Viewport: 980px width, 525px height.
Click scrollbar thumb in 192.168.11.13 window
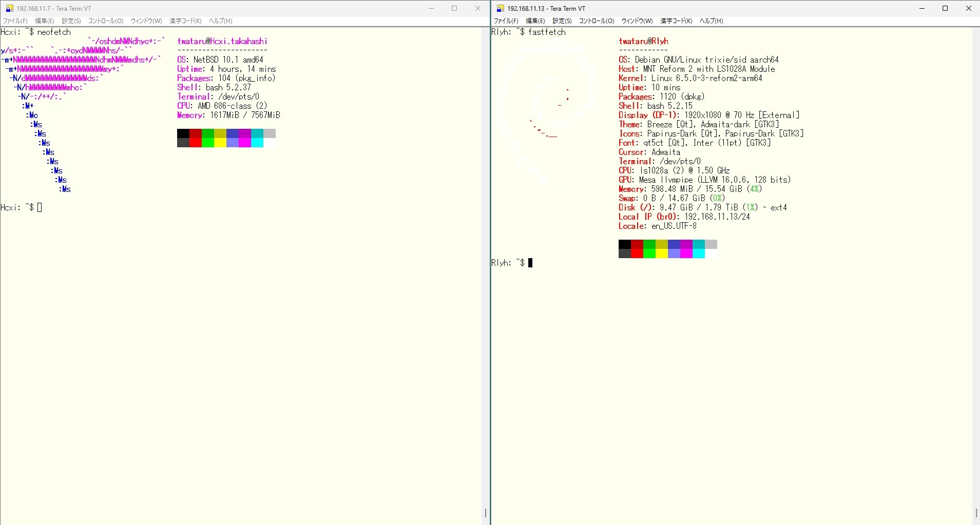[x=976, y=513]
